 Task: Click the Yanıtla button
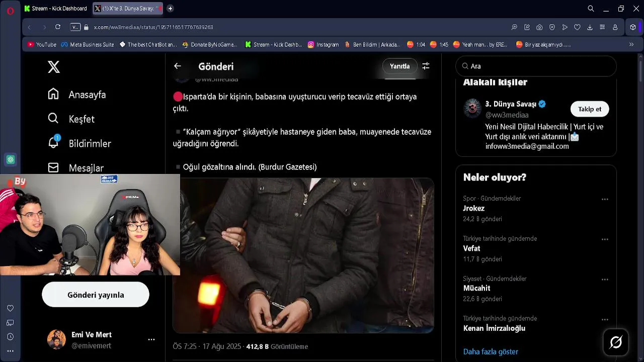pyautogui.click(x=399, y=66)
